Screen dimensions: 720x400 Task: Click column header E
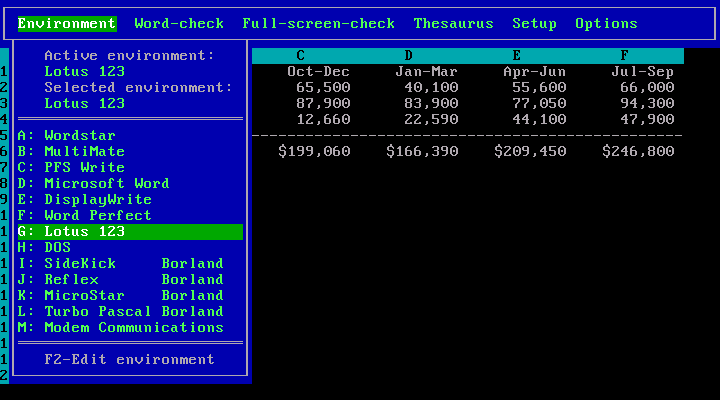coord(517,56)
